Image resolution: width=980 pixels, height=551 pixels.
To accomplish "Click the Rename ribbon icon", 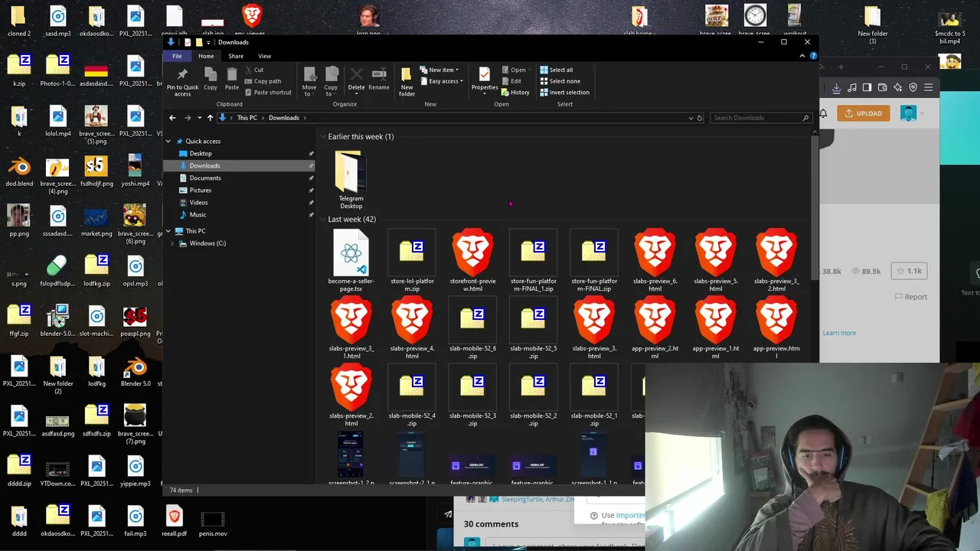I will [x=379, y=78].
